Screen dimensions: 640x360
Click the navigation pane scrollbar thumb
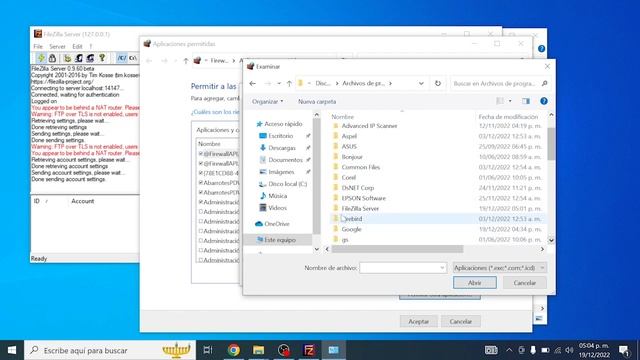[316, 176]
